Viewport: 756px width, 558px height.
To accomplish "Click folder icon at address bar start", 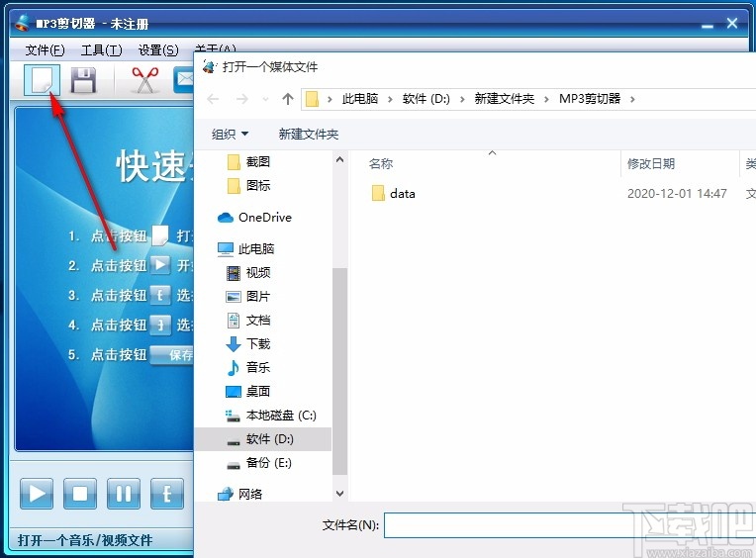I will [x=313, y=99].
